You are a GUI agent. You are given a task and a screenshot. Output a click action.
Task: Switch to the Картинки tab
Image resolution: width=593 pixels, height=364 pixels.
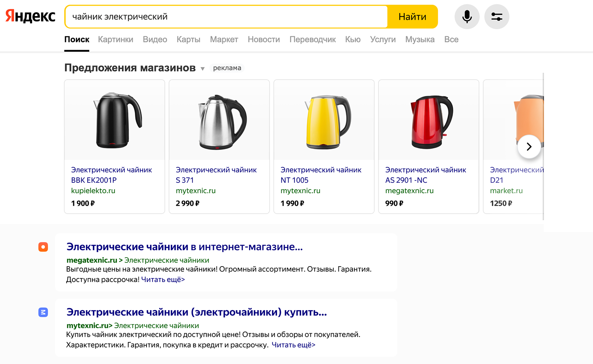[x=115, y=39]
